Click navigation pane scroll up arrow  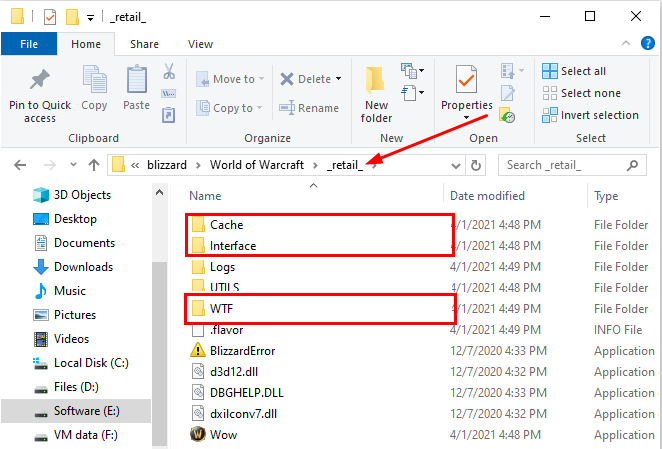(x=159, y=193)
